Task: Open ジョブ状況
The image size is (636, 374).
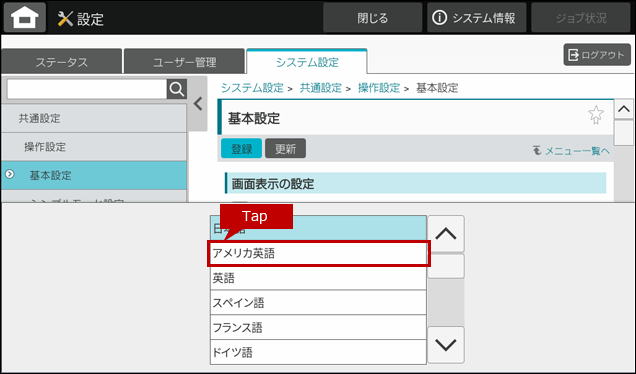Action: pyautogui.click(x=580, y=18)
